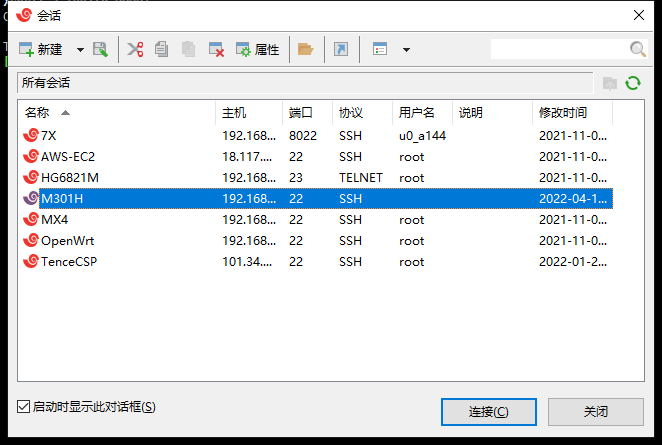This screenshot has width=662, height=445.
Task: Click the HG6821M session icon
Action: point(31,177)
